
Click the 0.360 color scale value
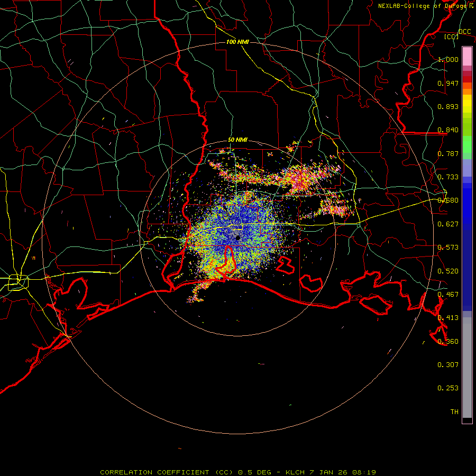click(448, 342)
